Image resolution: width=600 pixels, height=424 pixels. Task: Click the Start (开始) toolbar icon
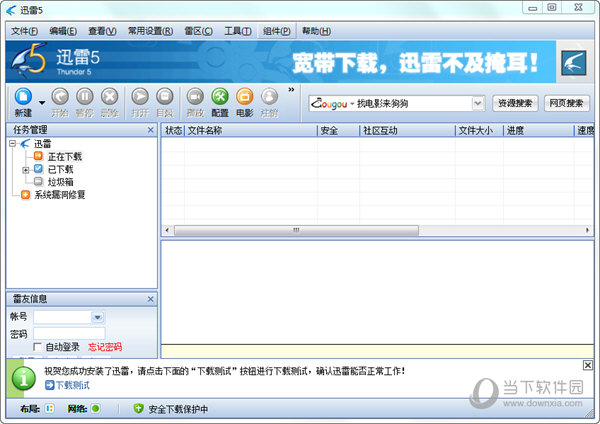(x=60, y=96)
